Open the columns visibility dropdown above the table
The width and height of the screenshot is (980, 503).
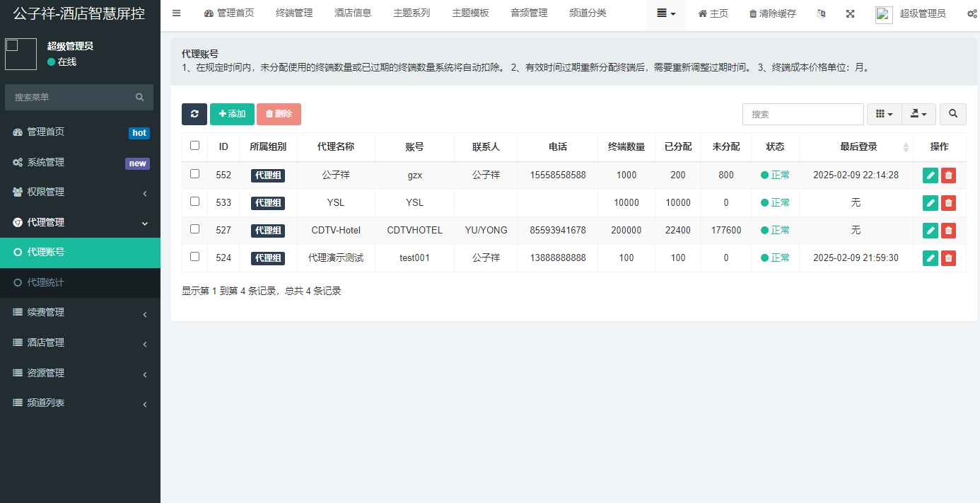pos(884,114)
